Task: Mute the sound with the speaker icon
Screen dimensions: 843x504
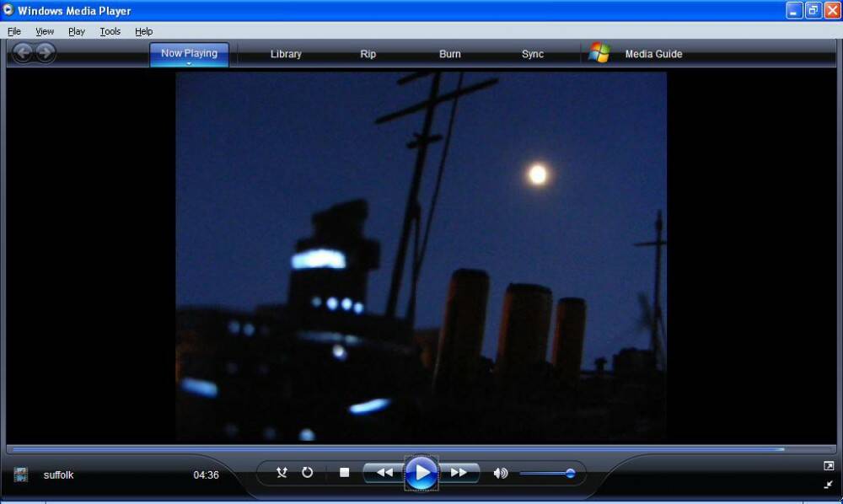Action: [x=500, y=474]
